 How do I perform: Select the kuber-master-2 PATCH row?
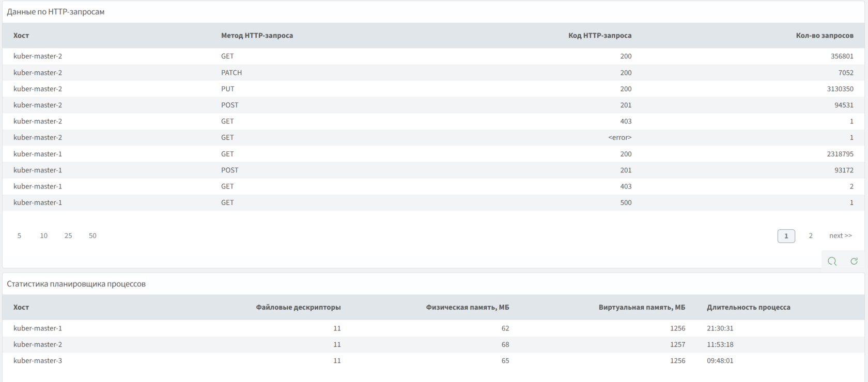coord(231,73)
